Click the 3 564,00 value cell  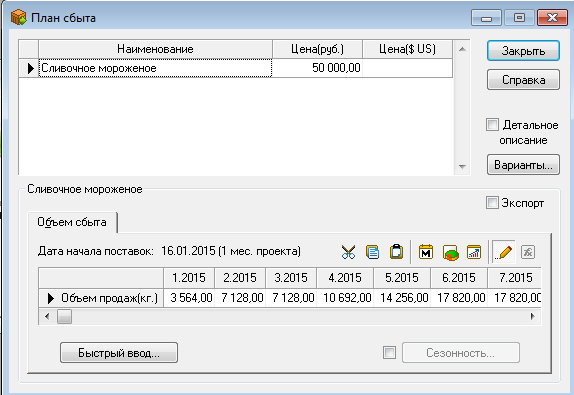pos(189,298)
